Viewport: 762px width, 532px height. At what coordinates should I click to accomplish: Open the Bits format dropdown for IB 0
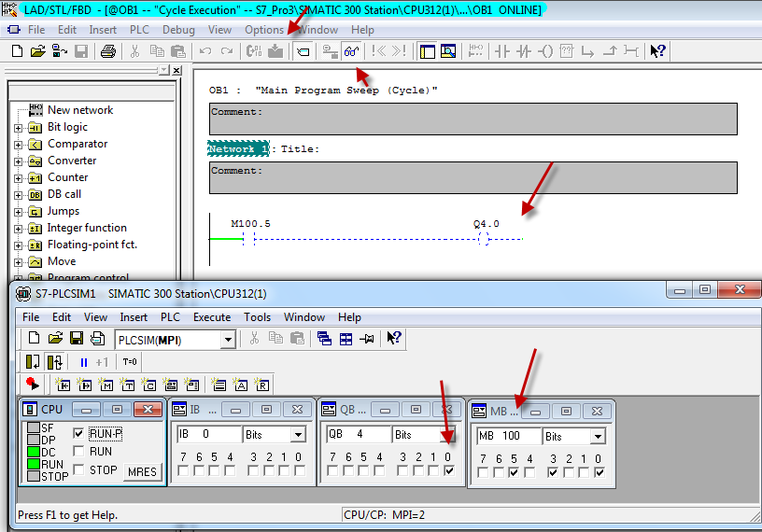299,434
